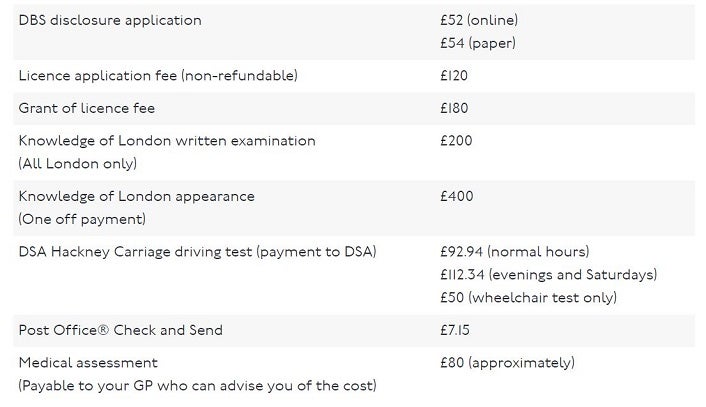Screen dimensions: 706x407
Task: Click Knowledge of London written examination text
Action: [167, 141]
